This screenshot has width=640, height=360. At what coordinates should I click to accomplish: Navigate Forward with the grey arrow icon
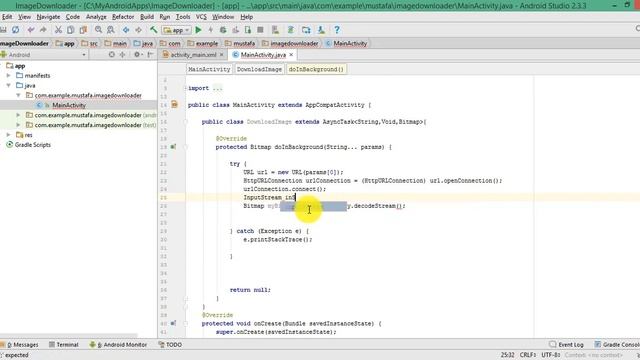(138, 30)
